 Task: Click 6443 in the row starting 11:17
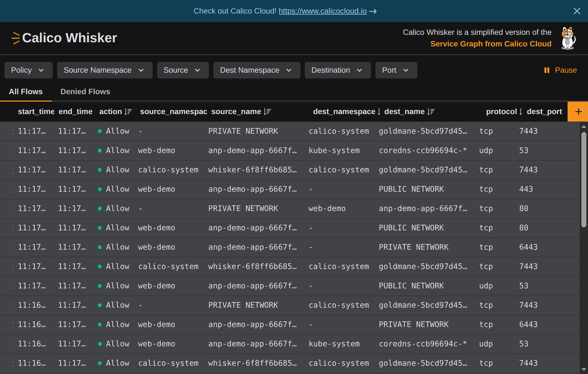528,247
